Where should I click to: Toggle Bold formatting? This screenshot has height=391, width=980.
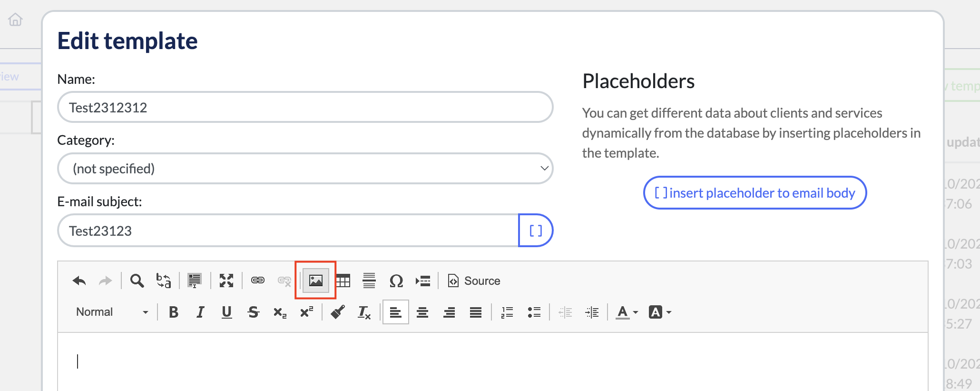pyautogui.click(x=174, y=312)
